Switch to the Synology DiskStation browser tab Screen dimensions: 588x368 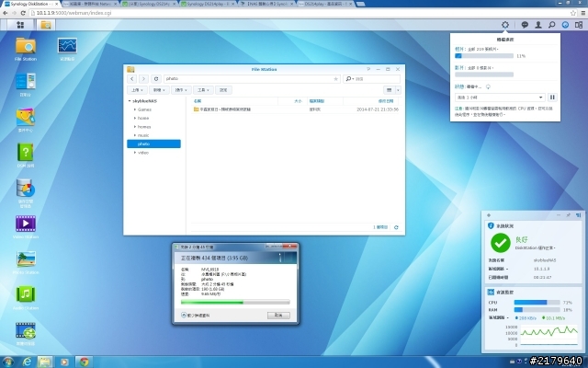30,4
